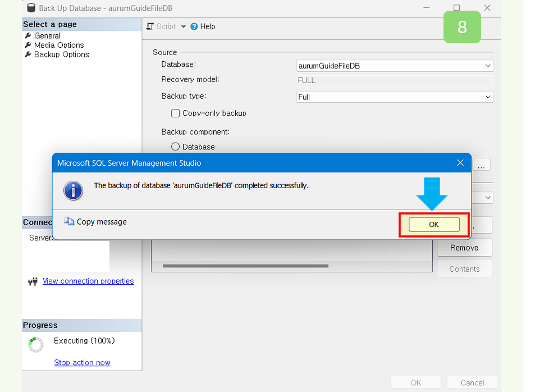Viewport: 549px width, 392px height.
Task: Click the wrench icon beside Backup Options
Action: point(28,54)
